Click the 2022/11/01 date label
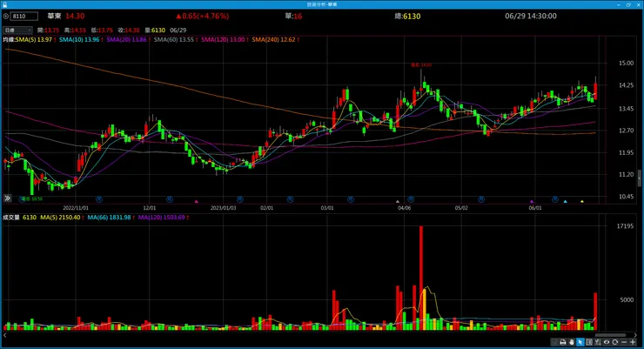The width and height of the screenshot is (644, 349). tap(76, 208)
